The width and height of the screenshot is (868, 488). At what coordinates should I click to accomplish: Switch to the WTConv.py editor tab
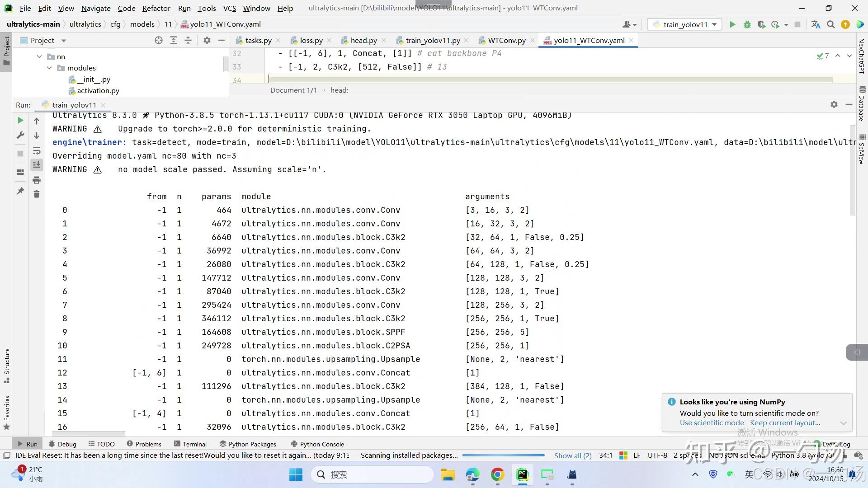tap(506, 40)
